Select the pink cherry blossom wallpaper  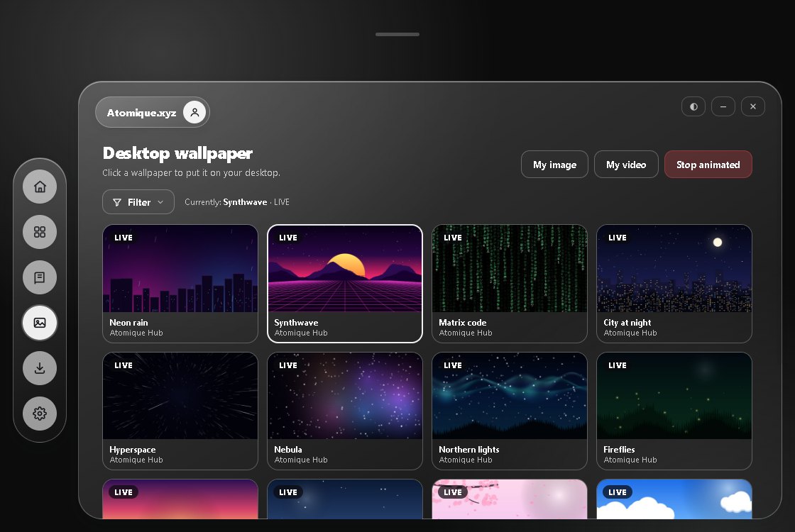point(510,499)
